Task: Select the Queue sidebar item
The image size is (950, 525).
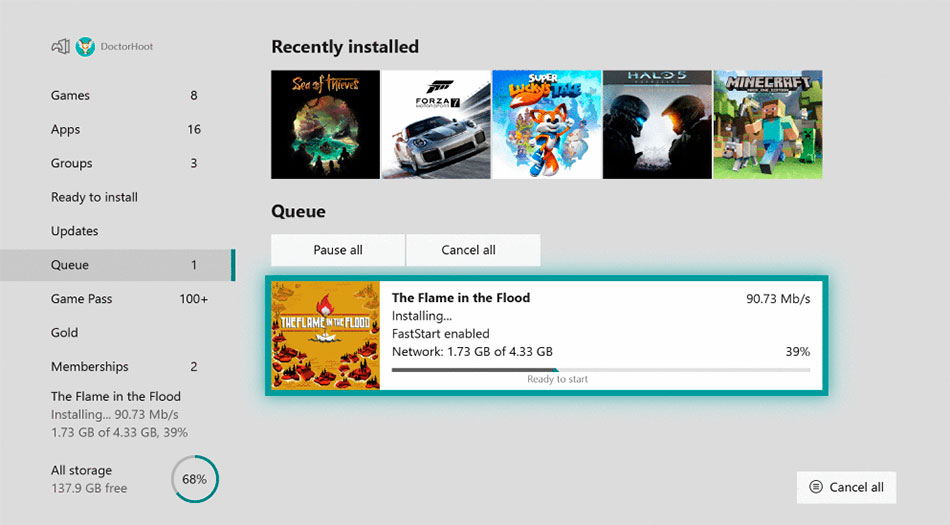Action: (x=118, y=265)
